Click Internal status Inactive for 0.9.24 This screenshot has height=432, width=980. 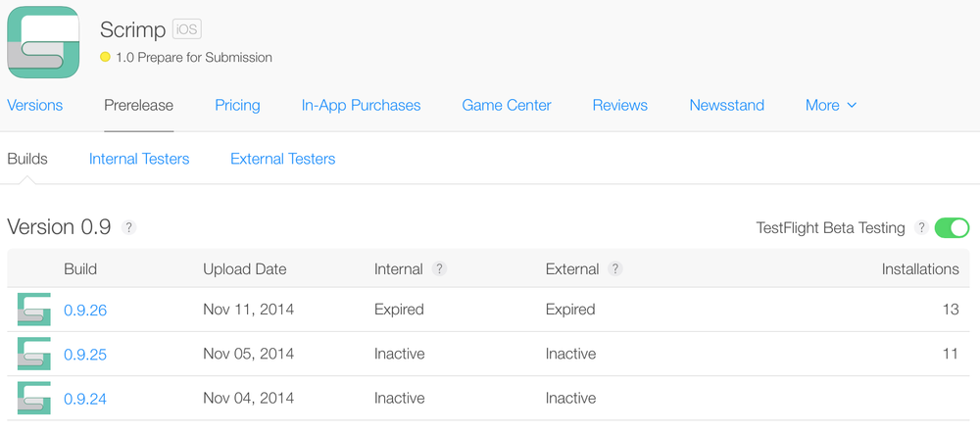[x=400, y=399]
